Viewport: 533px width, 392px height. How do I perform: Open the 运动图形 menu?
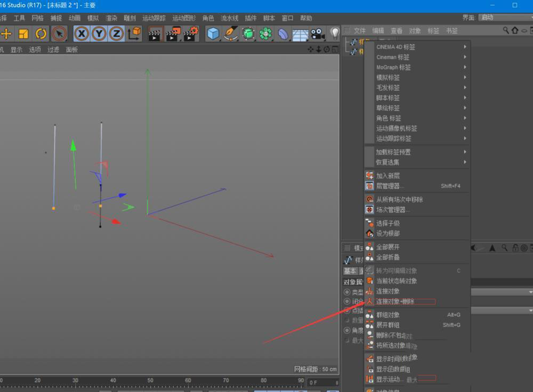click(x=184, y=18)
